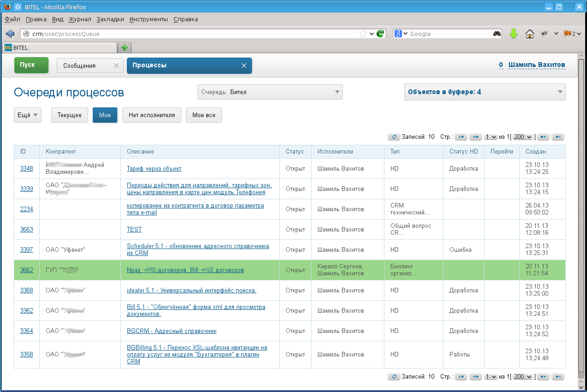The height and width of the screenshot is (392, 587).
Task: Open the Закладки menu
Action: coord(110,19)
